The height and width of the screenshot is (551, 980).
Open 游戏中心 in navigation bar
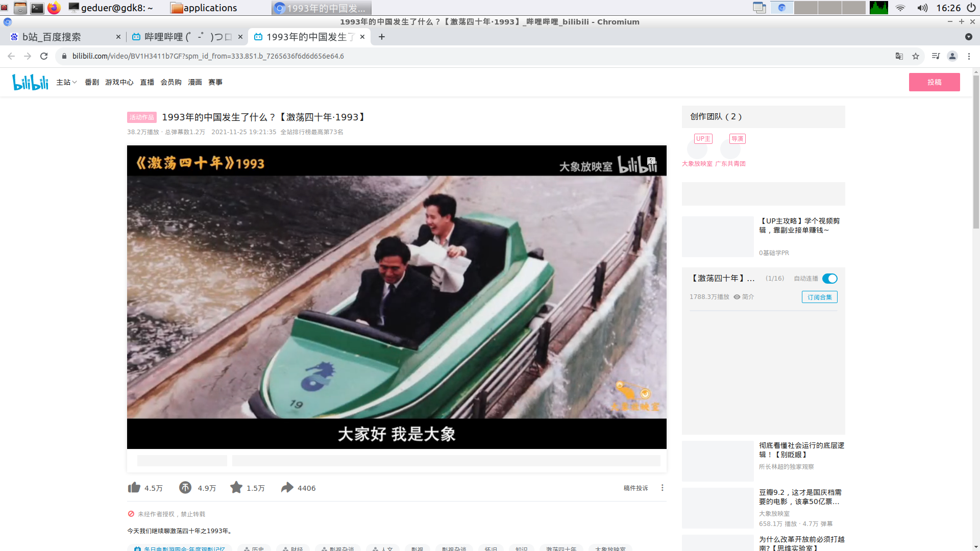coord(119,82)
